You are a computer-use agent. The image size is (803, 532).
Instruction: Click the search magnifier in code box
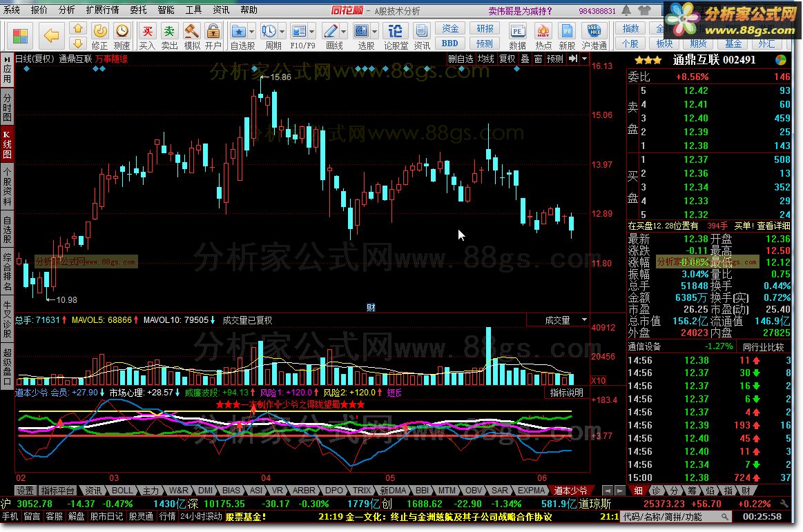[724, 517]
